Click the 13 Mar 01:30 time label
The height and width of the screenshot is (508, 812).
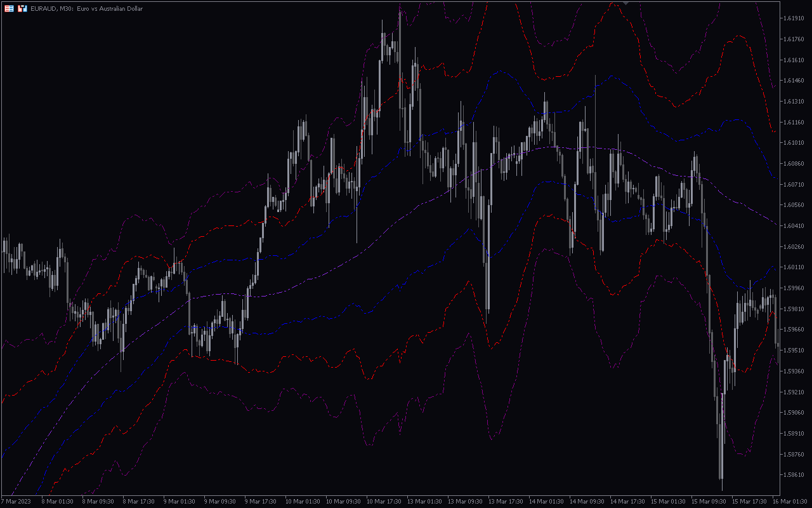point(424,502)
